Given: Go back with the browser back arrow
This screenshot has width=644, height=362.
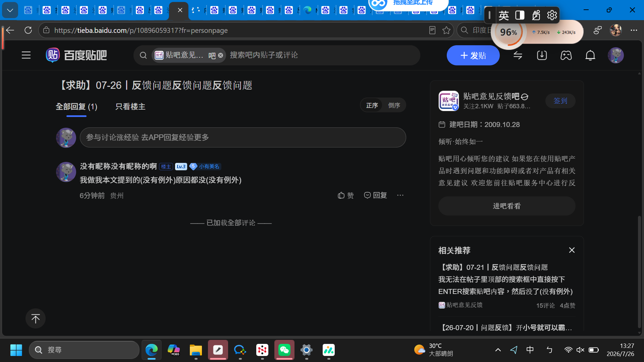Looking at the screenshot, I should click(10, 31).
